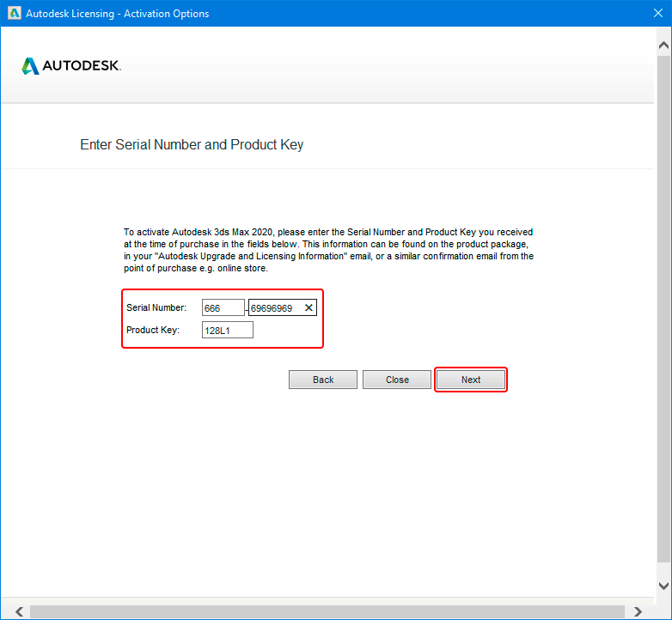Image resolution: width=672 pixels, height=620 pixels.
Task: Click the Next button
Action: 471,380
